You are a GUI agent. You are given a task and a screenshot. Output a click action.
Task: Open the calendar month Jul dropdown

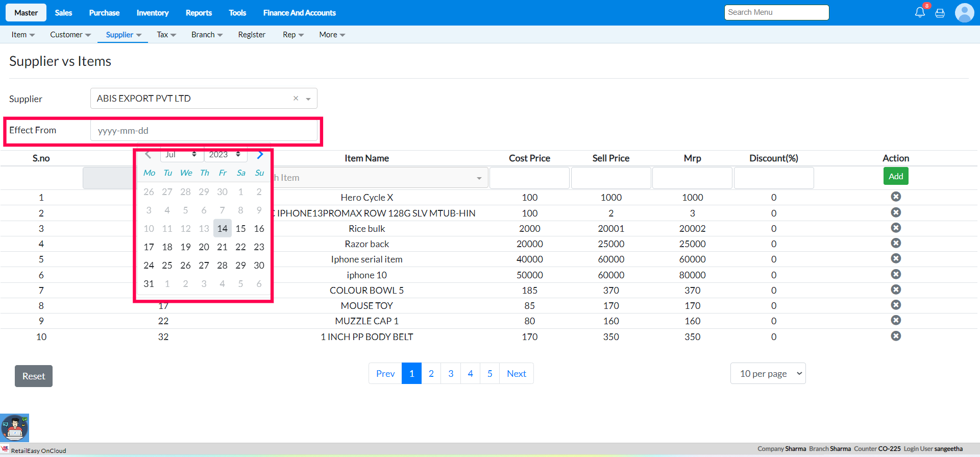[x=181, y=155]
